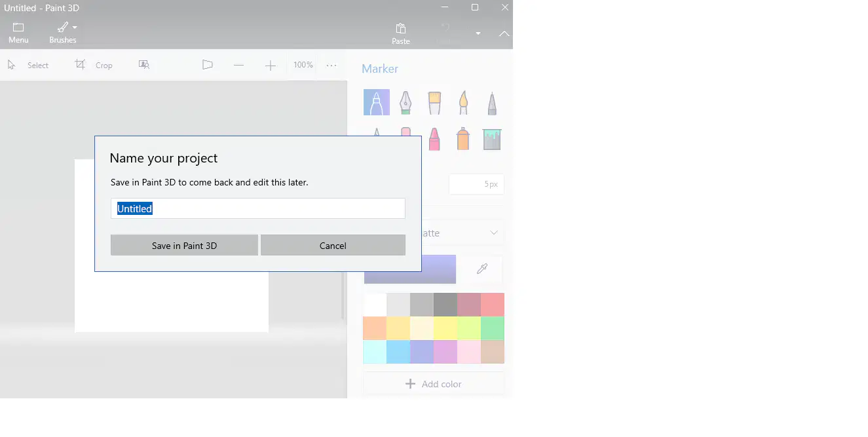Select the Calligraphy pen brush
The image size is (868, 437).
[x=406, y=102]
